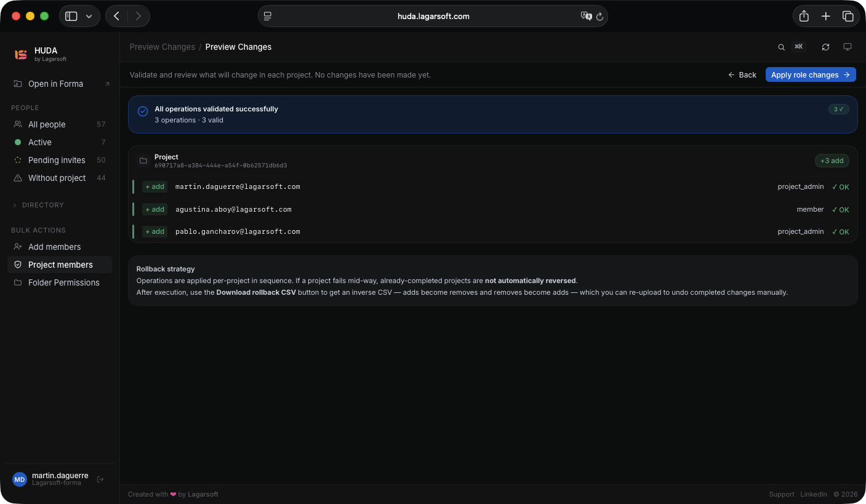This screenshot has height=504, width=866.
Task: Click OK status in pablo.gancharov row
Action: click(840, 232)
